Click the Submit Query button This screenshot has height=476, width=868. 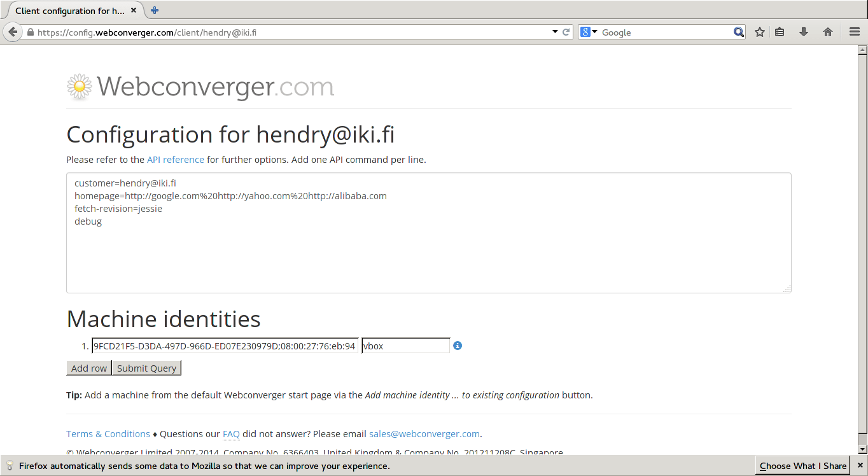(146, 368)
